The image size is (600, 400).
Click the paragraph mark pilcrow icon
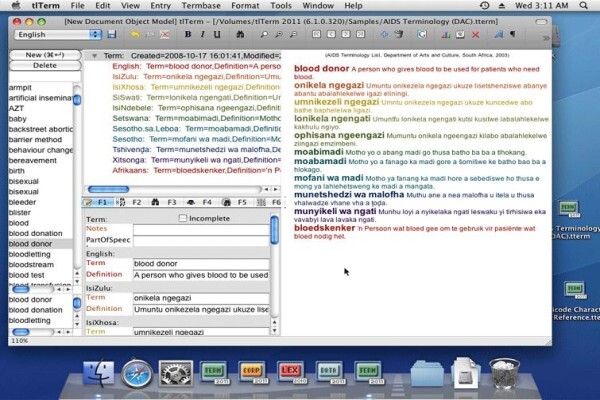[x=513, y=34]
